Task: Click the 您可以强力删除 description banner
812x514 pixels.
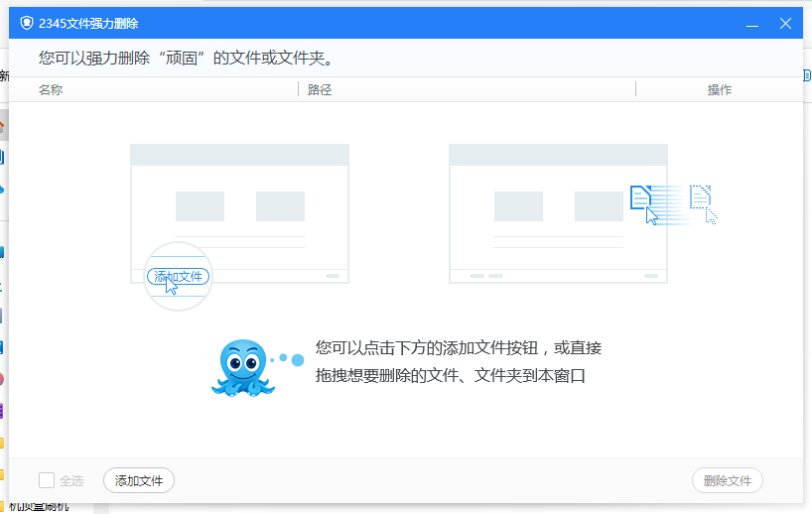Action: (186, 59)
